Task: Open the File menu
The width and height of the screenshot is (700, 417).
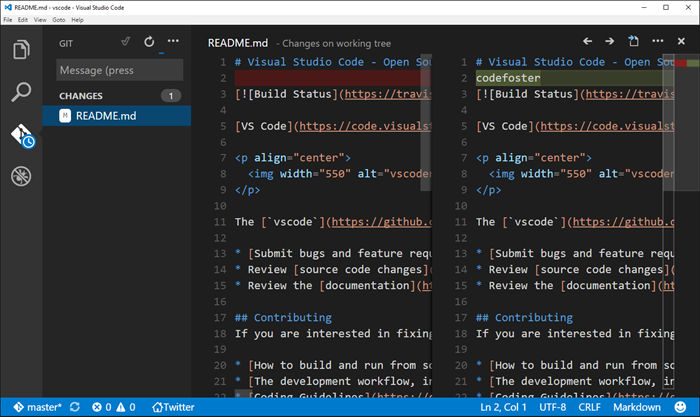Action: click(8, 20)
